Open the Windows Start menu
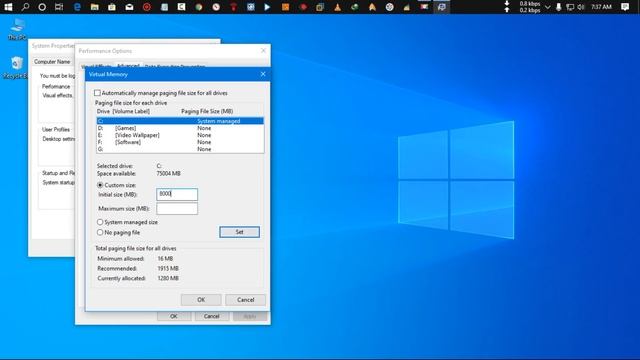Screen dimensions: 640x360 [8, 7]
